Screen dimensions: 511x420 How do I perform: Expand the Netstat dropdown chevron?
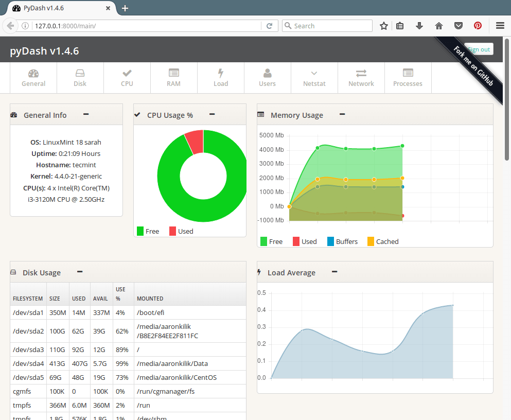click(314, 74)
